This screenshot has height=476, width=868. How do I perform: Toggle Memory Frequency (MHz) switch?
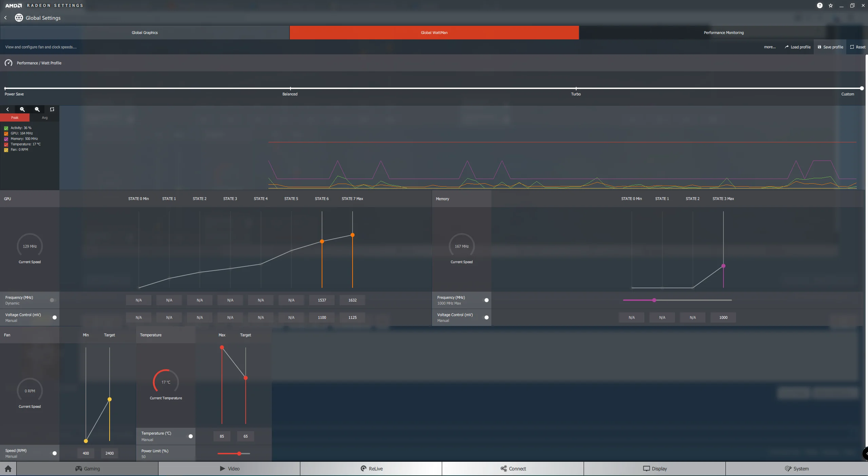[x=486, y=300]
